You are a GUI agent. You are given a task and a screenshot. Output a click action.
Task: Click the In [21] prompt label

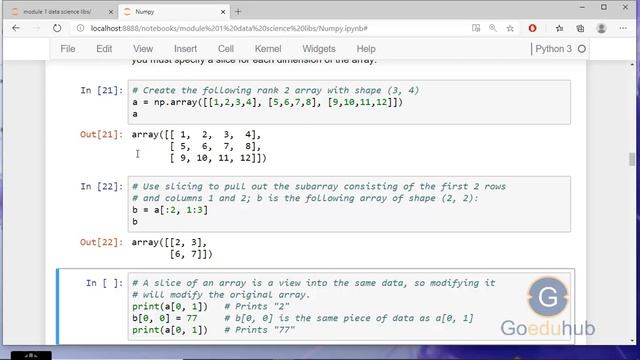(101, 90)
